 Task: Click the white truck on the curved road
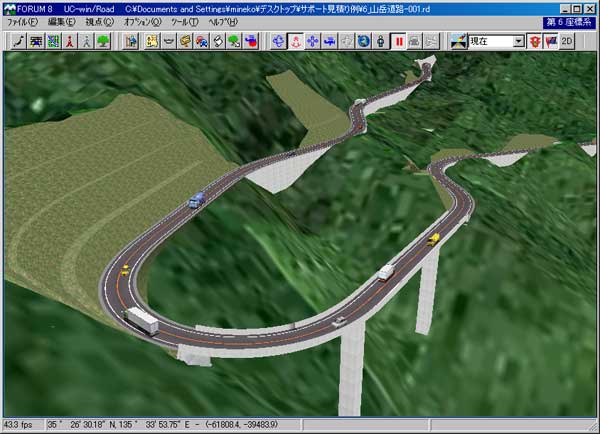tap(141, 321)
